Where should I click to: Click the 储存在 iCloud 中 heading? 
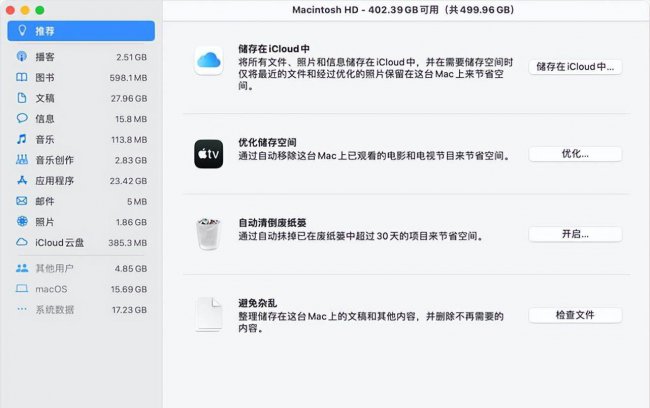point(274,49)
